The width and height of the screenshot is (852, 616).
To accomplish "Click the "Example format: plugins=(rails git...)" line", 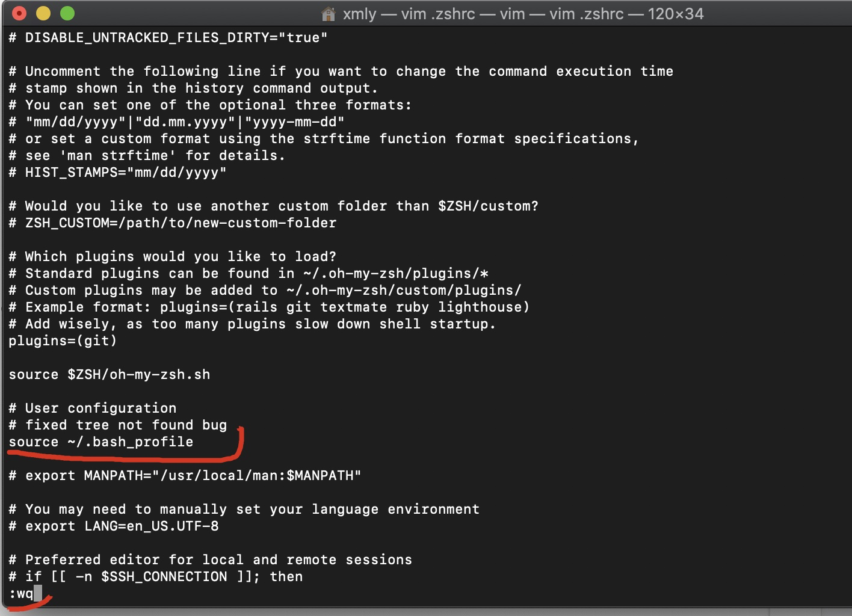I will pyautogui.click(x=270, y=307).
